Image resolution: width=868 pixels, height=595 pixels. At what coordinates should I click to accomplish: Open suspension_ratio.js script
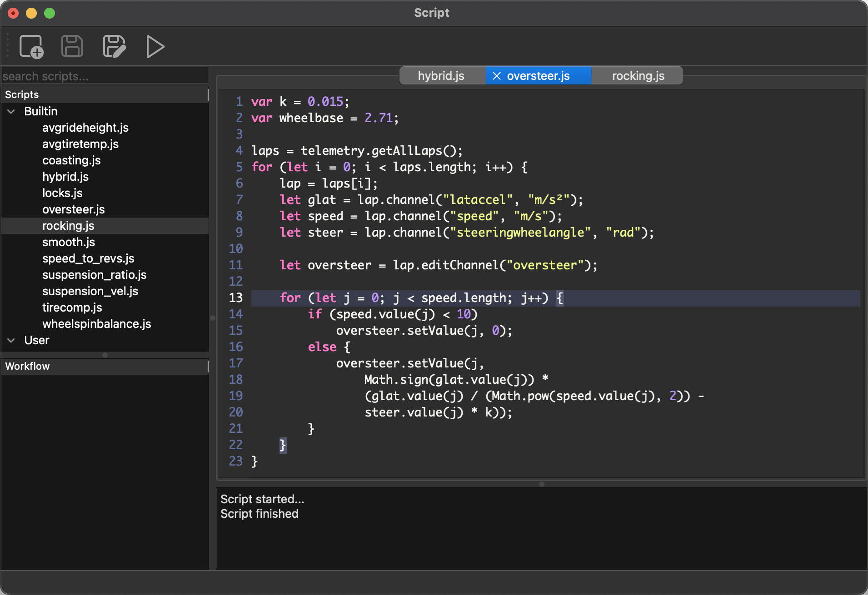click(95, 275)
